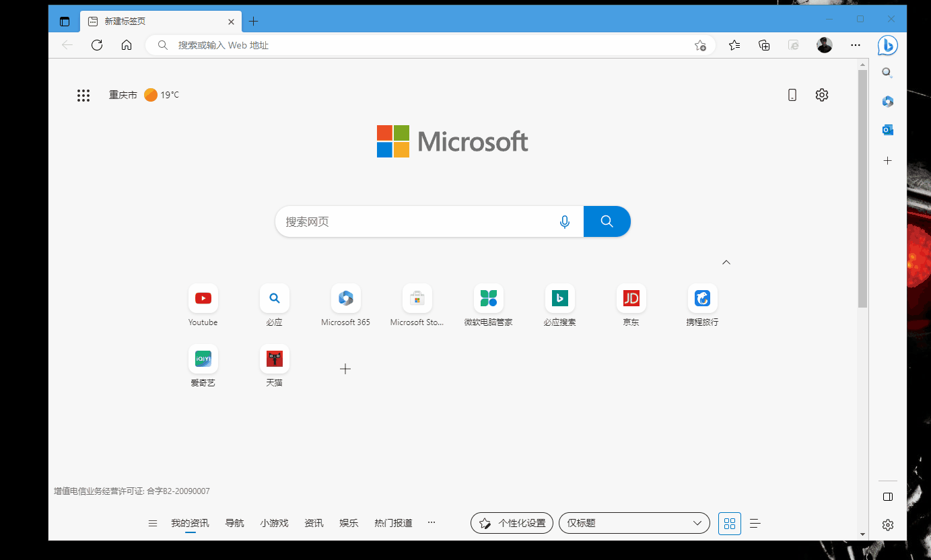This screenshot has width=931, height=560.
Task: Open the 天猫 quick link
Action: point(275,365)
